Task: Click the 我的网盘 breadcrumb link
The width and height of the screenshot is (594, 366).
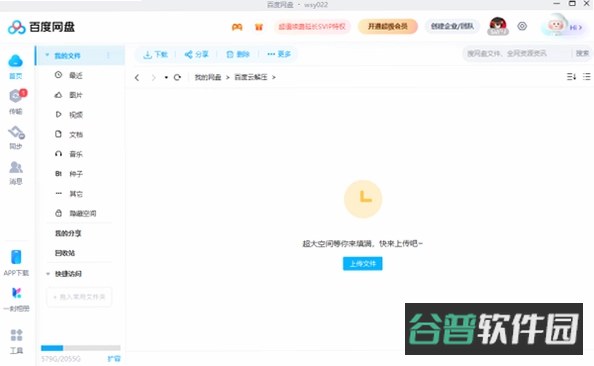Action: (x=208, y=77)
